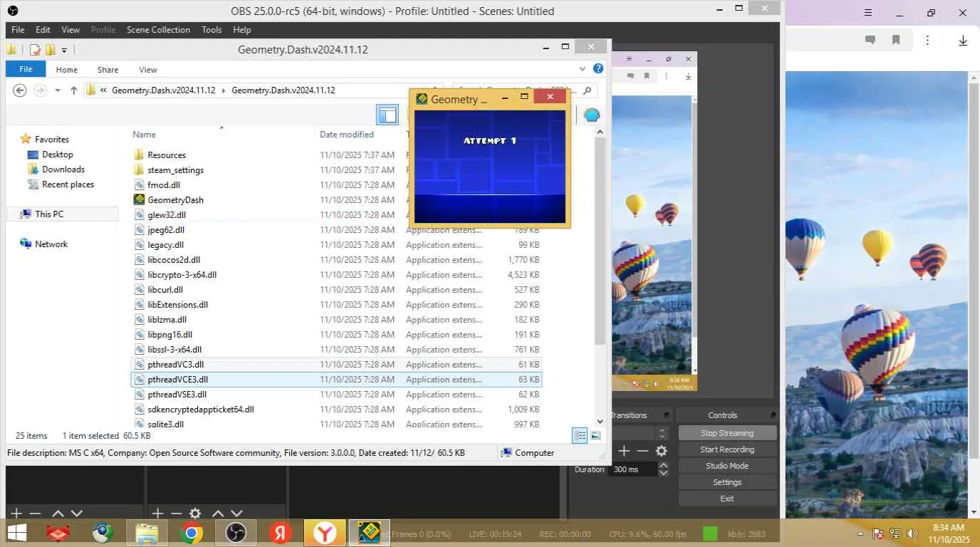The height and width of the screenshot is (547, 980).
Task: Toggle Studio Mode in OBS Controls
Action: [727, 466]
